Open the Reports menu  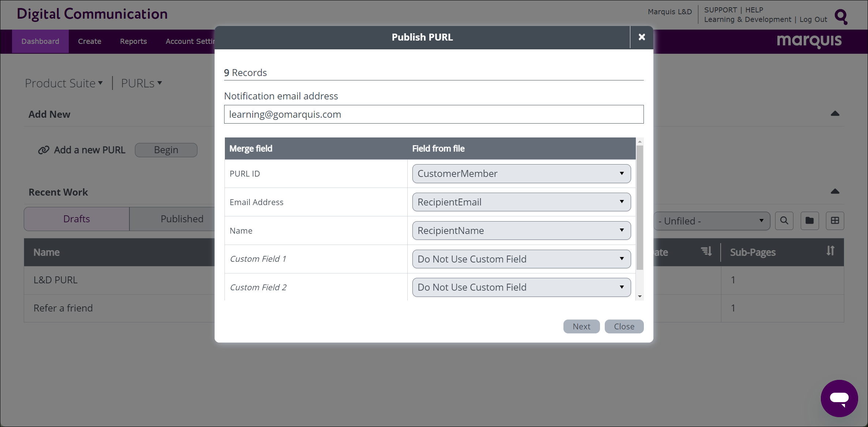click(x=133, y=41)
